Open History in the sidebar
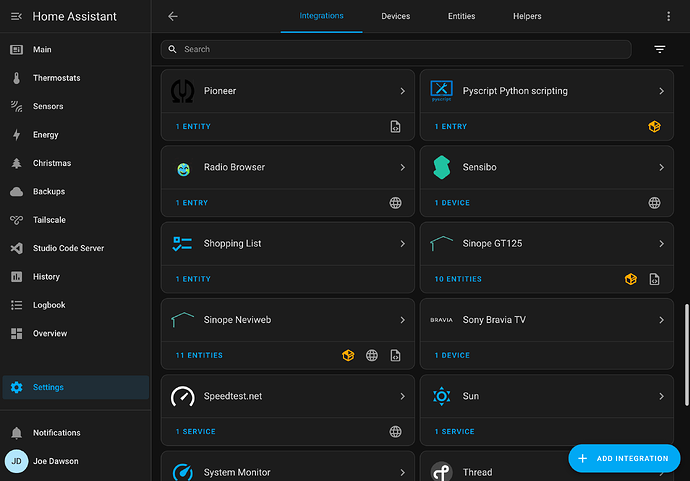The image size is (690, 481). coord(76,277)
